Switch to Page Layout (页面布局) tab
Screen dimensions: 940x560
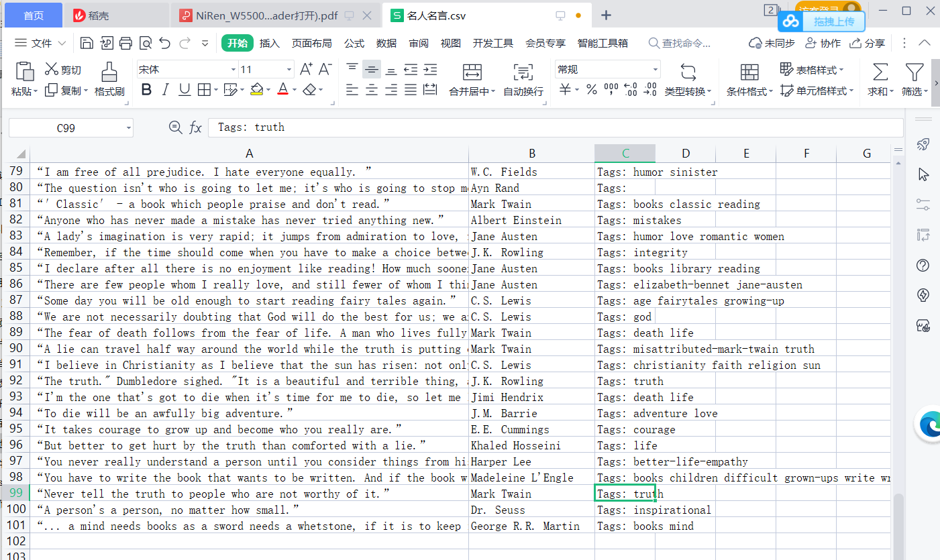(311, 43)
